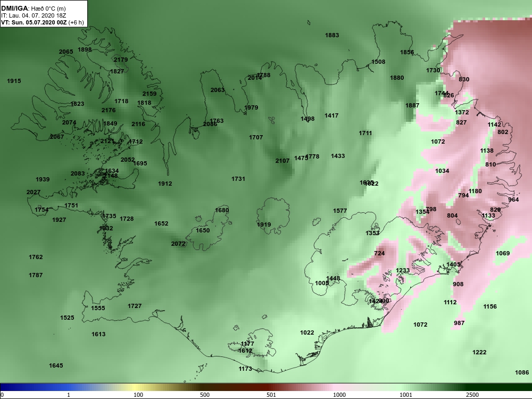The width and height of the screenshot is (532, 399).
Task: Click the DMI/IGA Hæð 0°C title line
Action: [33, 9]
